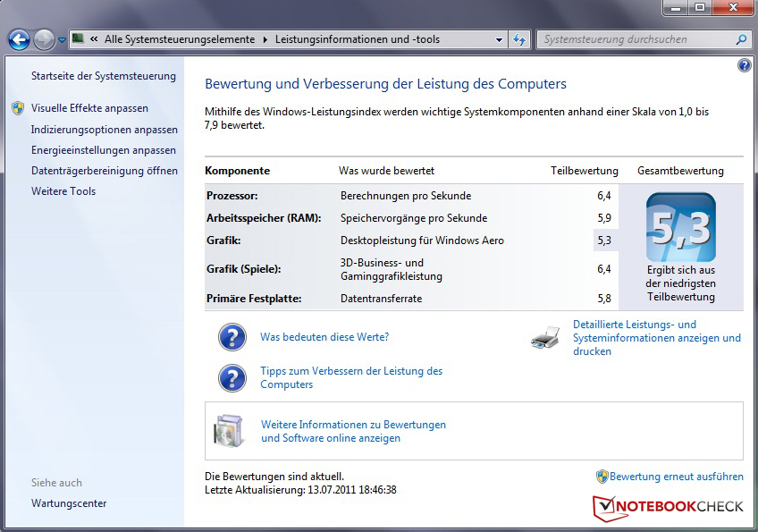Viewport: 758px width, 532px height.
Task: Open Tipps zum Verbessern der Leistung link
Action: click(x=351, y=377)
